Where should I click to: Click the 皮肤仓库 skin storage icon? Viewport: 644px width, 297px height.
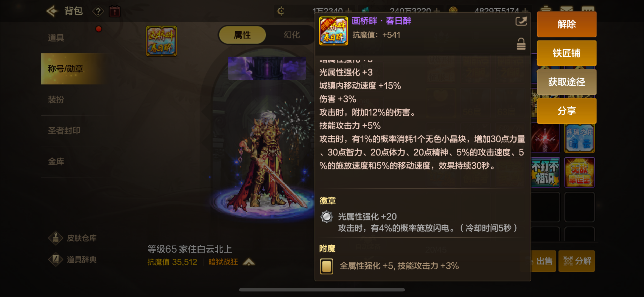coord(56,238)
